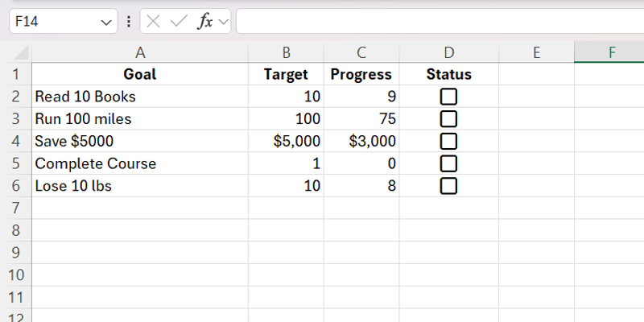The image size is (644, 322).
Task: Select column F header
Action: coord(612,52)
